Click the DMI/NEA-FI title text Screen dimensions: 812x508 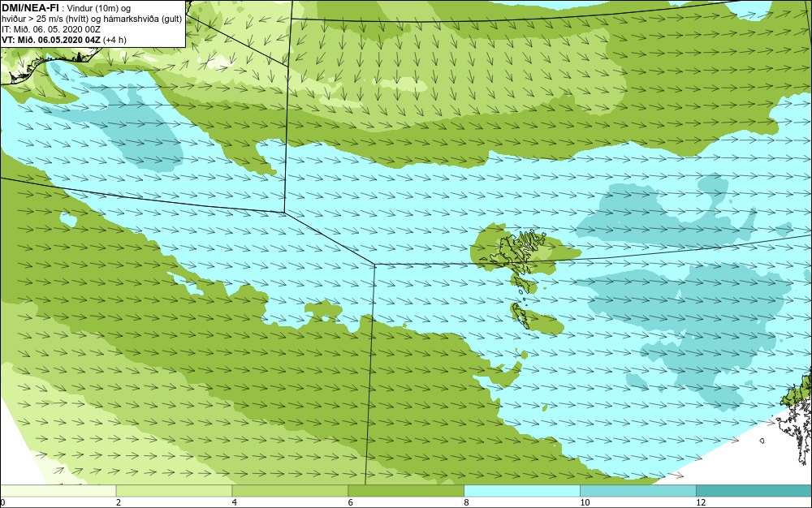click(30, 8)
